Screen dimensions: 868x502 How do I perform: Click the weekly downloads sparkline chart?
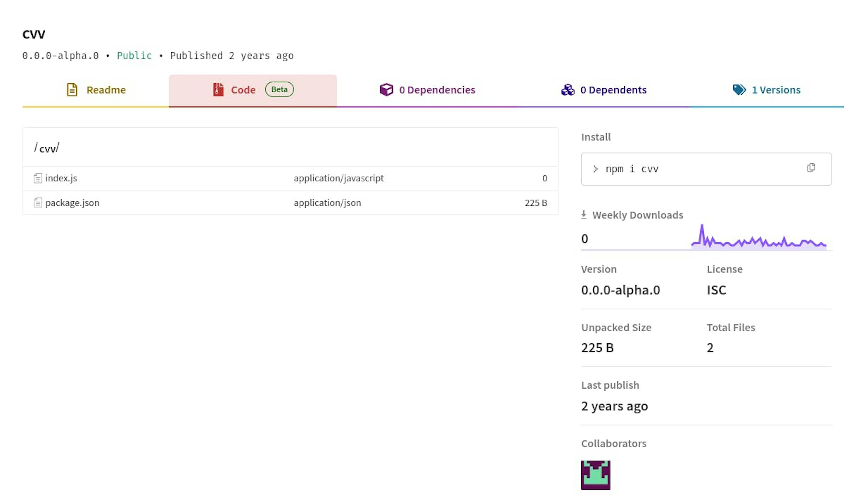758,237
